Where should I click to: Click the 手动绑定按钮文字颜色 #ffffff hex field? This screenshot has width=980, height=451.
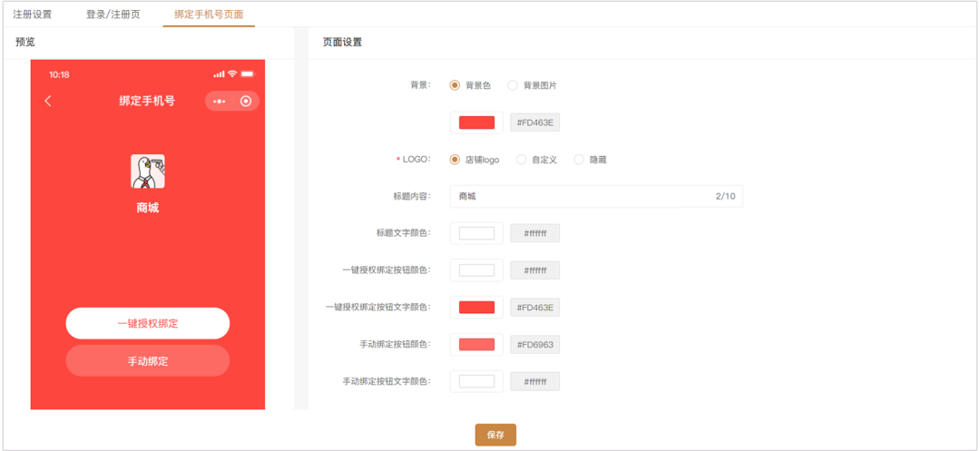click(535, 381)
